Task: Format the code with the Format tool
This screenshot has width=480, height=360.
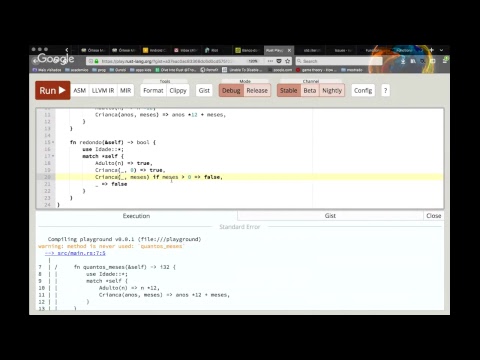Action: click(x=153, y=90)
